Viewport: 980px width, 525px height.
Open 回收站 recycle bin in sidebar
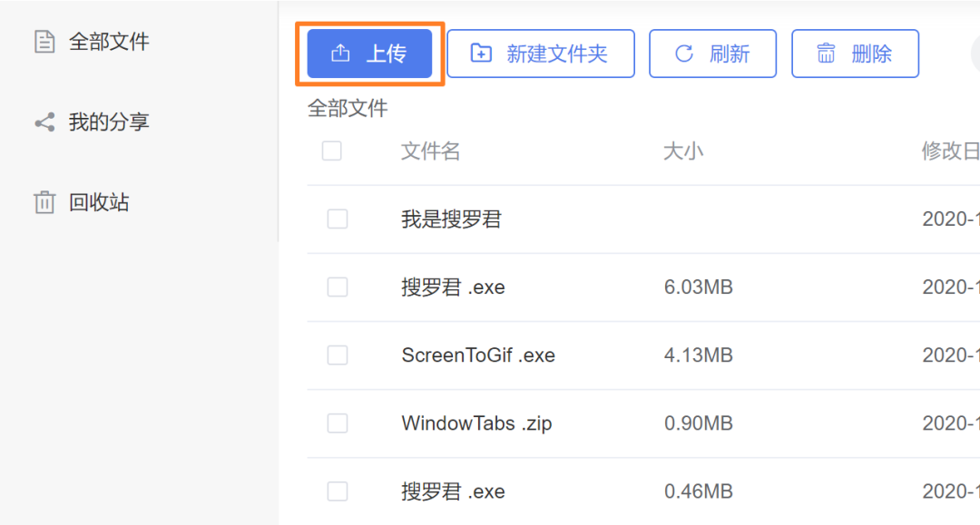click(x=99, y=202)
